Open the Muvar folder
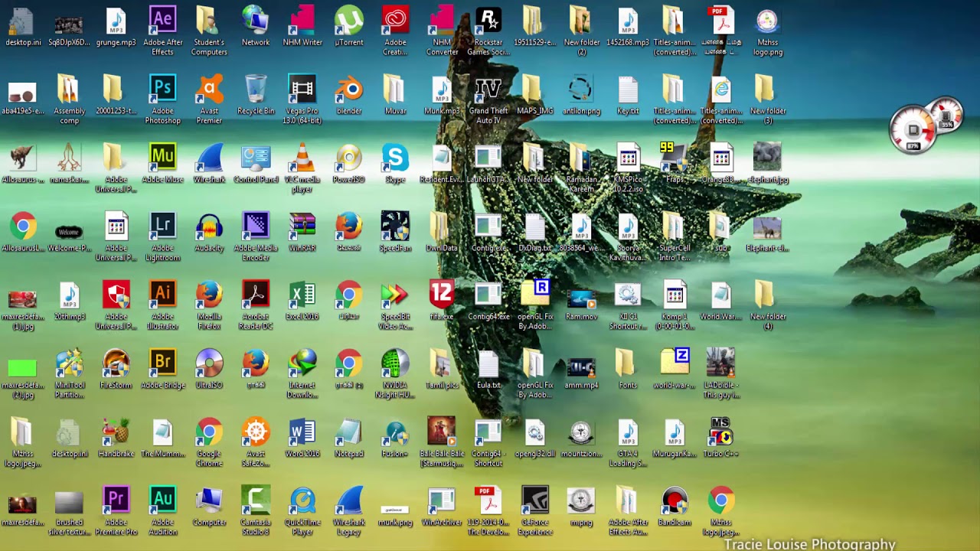The image size is (980, 551). click(x=395, y=95)
